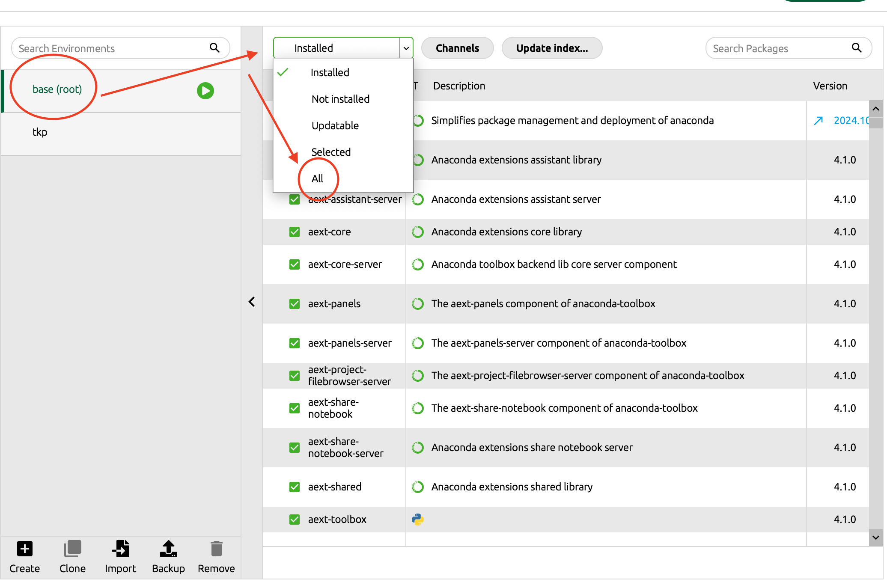Toggle the aext-panels-server checkbox

[x=295, y=343]
